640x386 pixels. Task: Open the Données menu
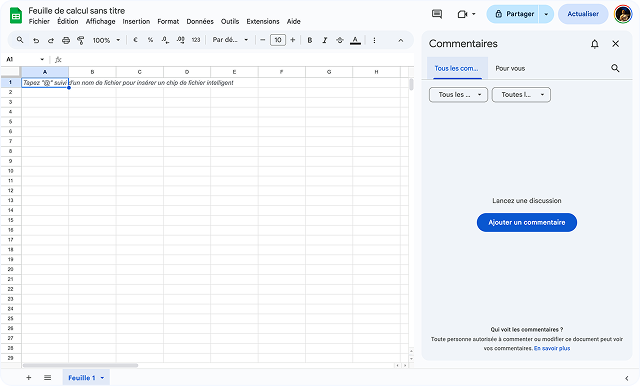point(200,22)
